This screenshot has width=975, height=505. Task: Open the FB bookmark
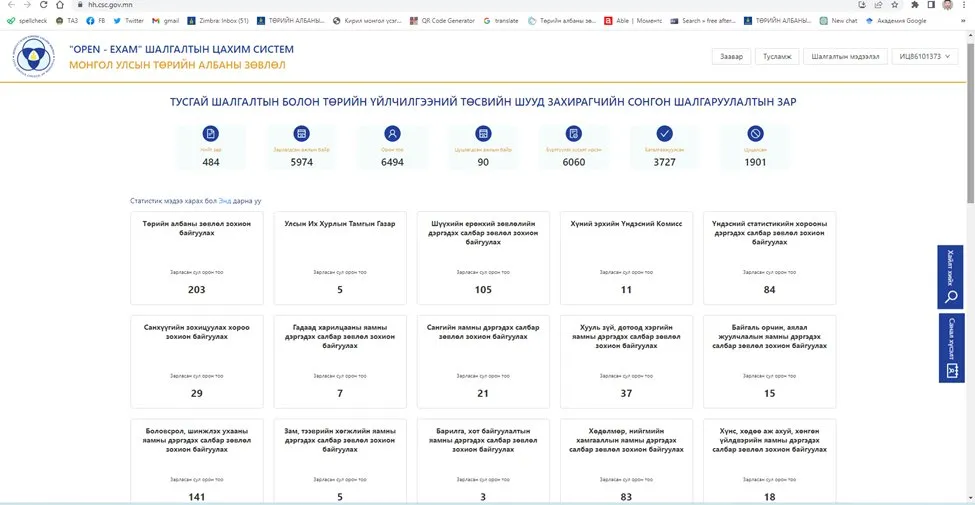(x=96, y=21)
